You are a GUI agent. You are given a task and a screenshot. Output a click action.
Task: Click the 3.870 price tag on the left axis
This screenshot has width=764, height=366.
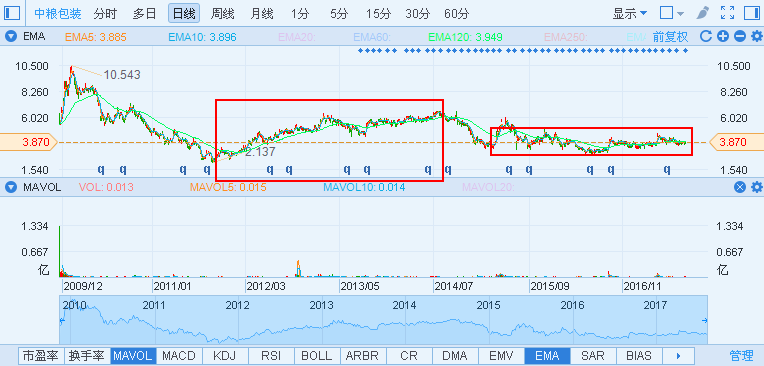29,142
